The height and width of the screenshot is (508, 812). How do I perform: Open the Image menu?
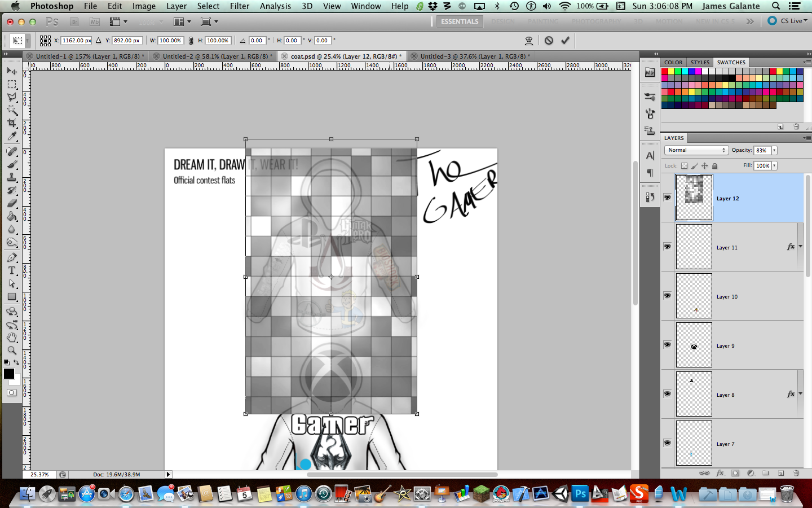coord(144,6)
